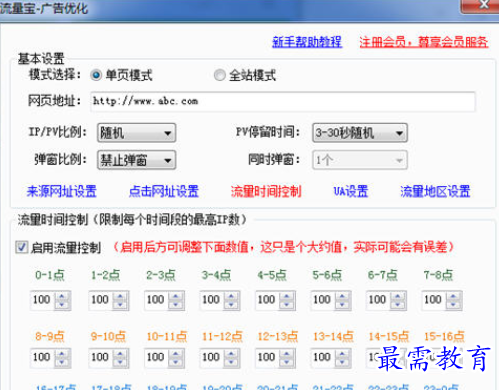
Task: Open 流量地区设置 tab link
Action: tap(435, 191)
